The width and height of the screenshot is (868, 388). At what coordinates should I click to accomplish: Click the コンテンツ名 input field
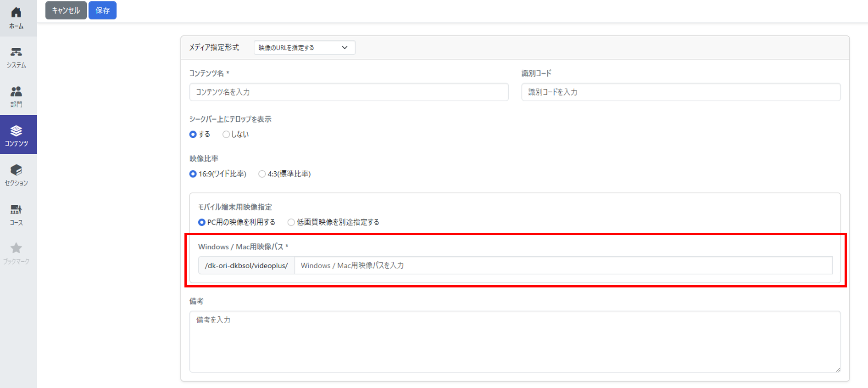349,92
